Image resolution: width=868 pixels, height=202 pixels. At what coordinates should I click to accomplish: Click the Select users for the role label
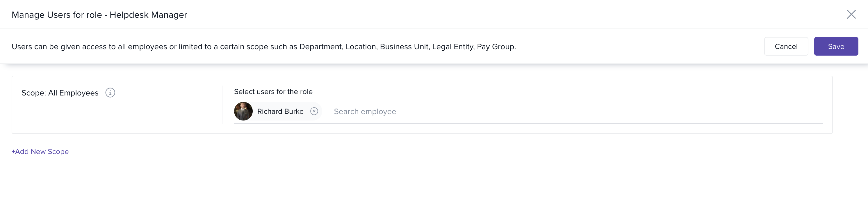coord(273,92)
